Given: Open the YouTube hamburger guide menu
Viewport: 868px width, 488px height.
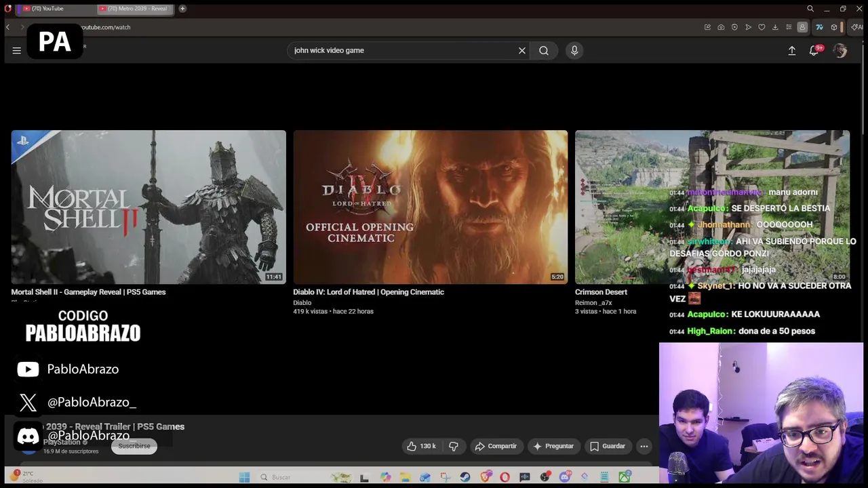Looking at the screenshot, I should click(x=16, y=50).
